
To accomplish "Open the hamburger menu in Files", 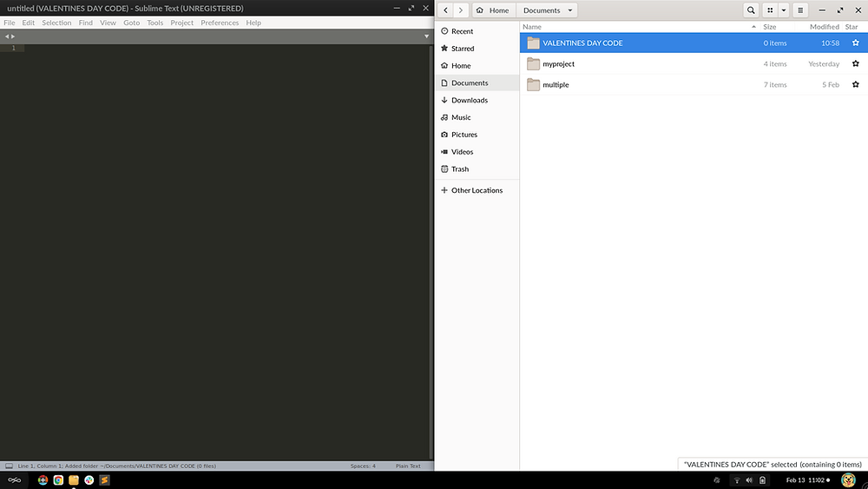I will click(800, 10).
